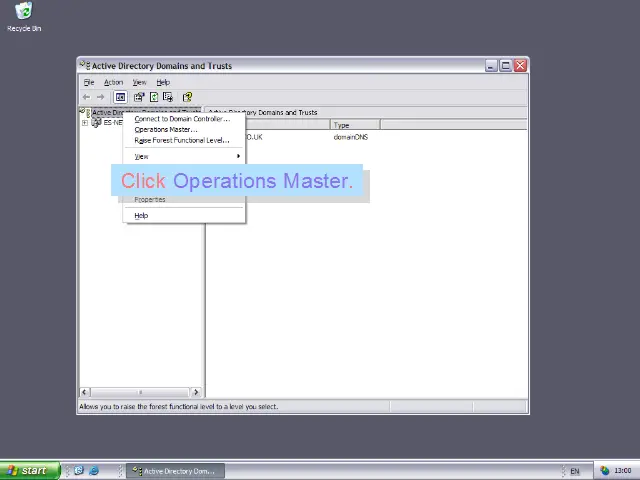This screenshot has width=640, height=480.
Task: Open the Help menu in menu bar
Action: pyautogui.click(x=163, y=82)
